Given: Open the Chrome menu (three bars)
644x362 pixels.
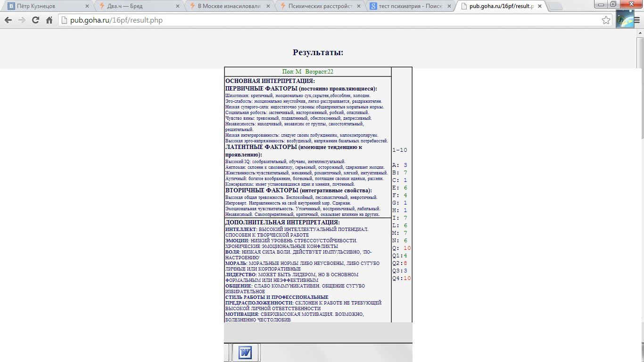Looking at the screenshot, I should (x=637, y=20).
